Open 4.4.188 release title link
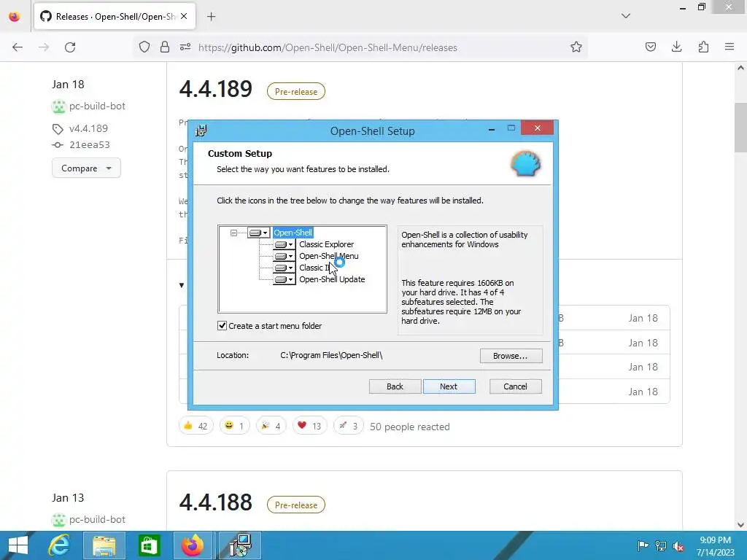The width and height of the screenshot is (747, 560). (216, 502)
